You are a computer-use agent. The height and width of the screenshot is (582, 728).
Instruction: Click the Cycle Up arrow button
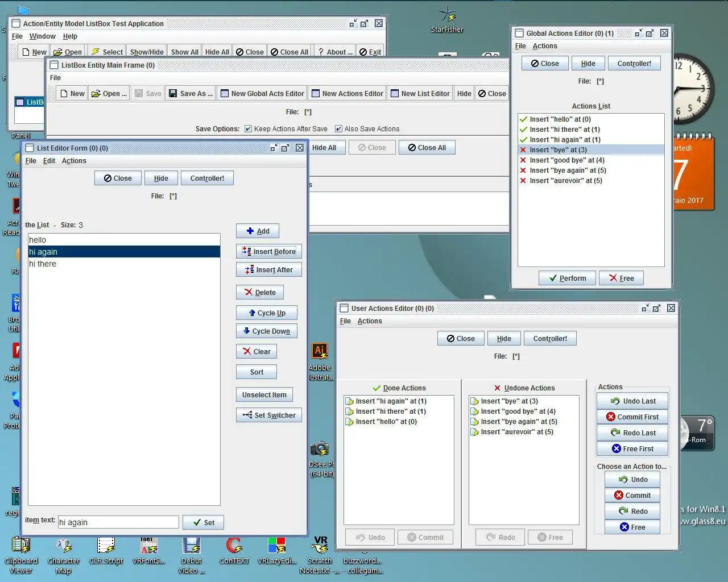pos(266,313)
